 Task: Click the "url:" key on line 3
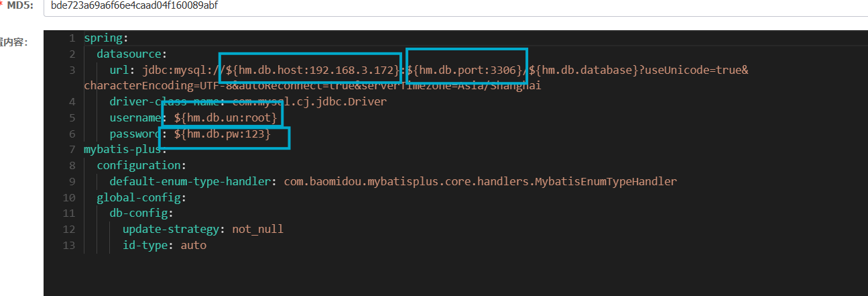(123, 70)
